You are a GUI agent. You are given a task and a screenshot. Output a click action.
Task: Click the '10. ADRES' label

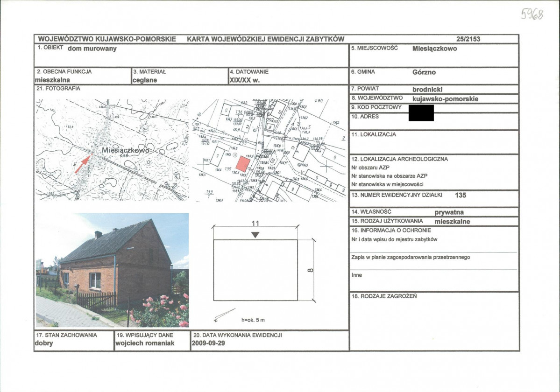tap(365, 116)
